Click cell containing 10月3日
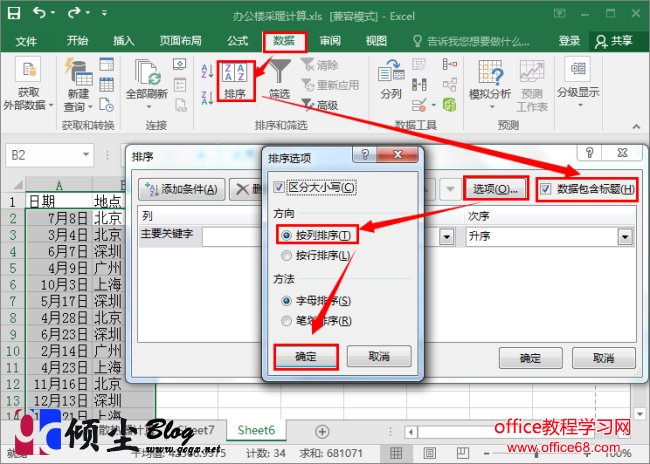The height and width of the screenshot is (464, 650). [59, 284]
